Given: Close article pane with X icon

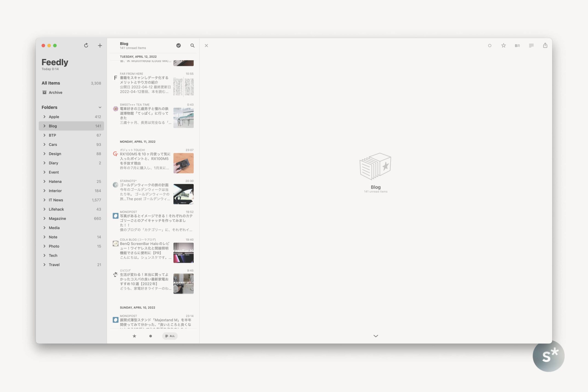Looking at the screenshot, I should 206,45.
